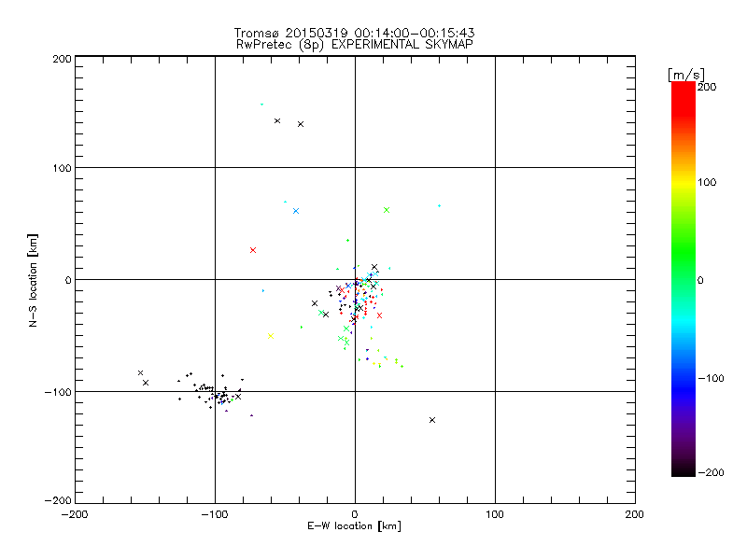This screenshot has width=747, height=560.
Task: Click the N-S axis '100' tick label
Action: (x=63, y=168)
